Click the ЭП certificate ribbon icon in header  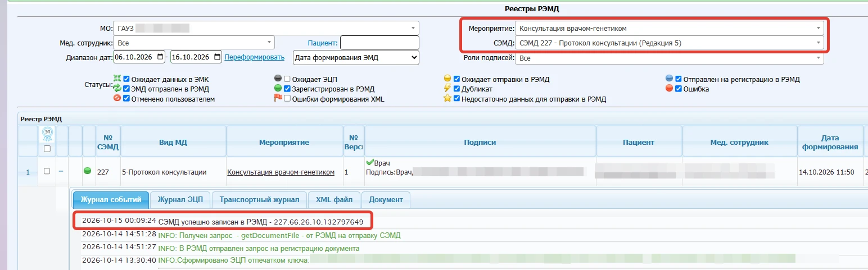click(47, 135)
